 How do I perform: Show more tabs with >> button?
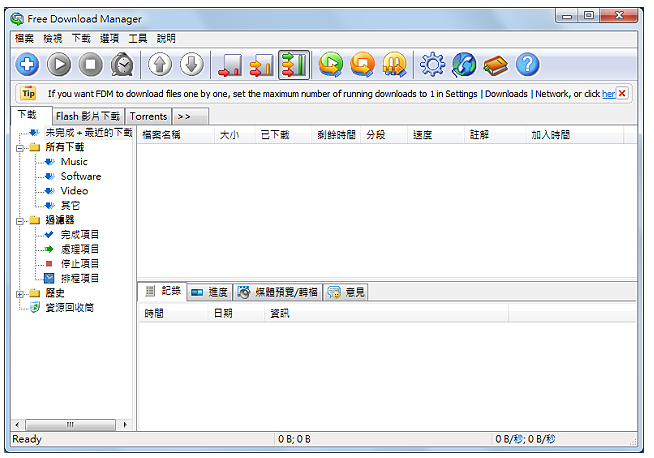(x=190, y=116)
